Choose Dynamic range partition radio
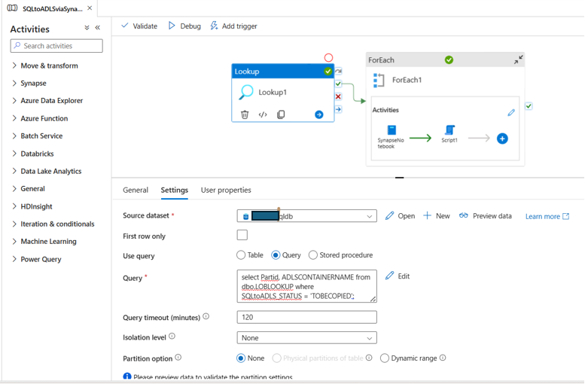This screenshot has height=384, width=588. [385, 358]
